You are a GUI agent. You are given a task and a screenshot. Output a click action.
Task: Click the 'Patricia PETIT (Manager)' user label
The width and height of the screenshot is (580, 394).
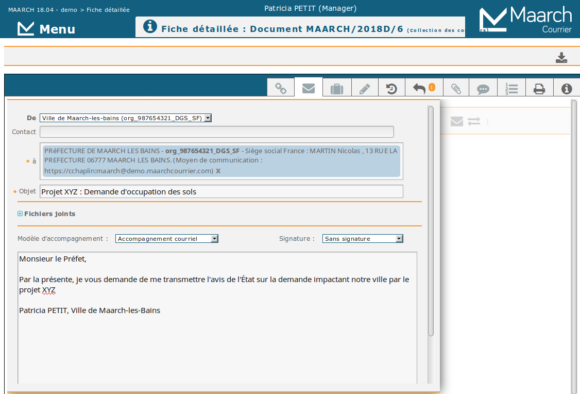310,8
